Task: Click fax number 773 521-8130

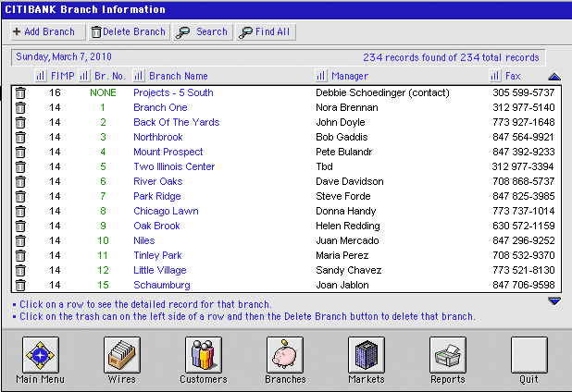Action: click(x=524, y=270)
